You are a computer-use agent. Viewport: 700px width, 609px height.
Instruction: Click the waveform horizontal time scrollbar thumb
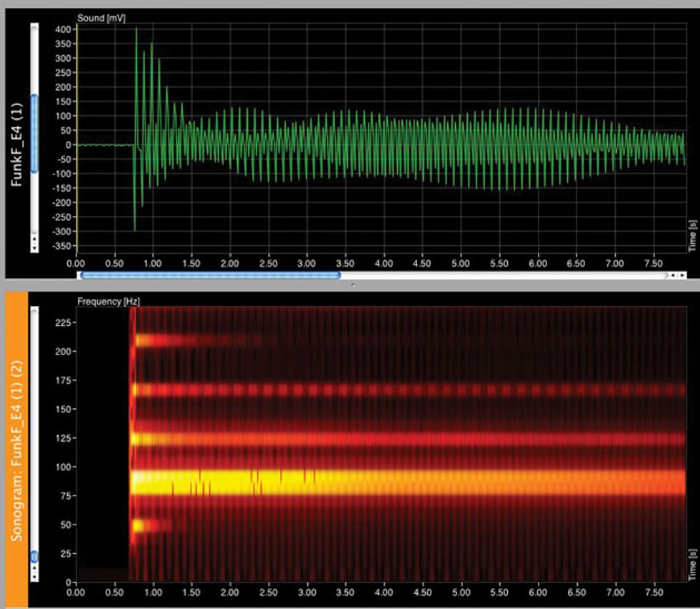tap(210, 274)
